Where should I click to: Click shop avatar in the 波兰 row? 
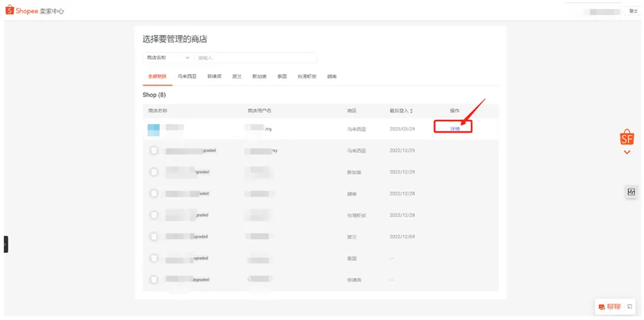[x=154, y=236]
